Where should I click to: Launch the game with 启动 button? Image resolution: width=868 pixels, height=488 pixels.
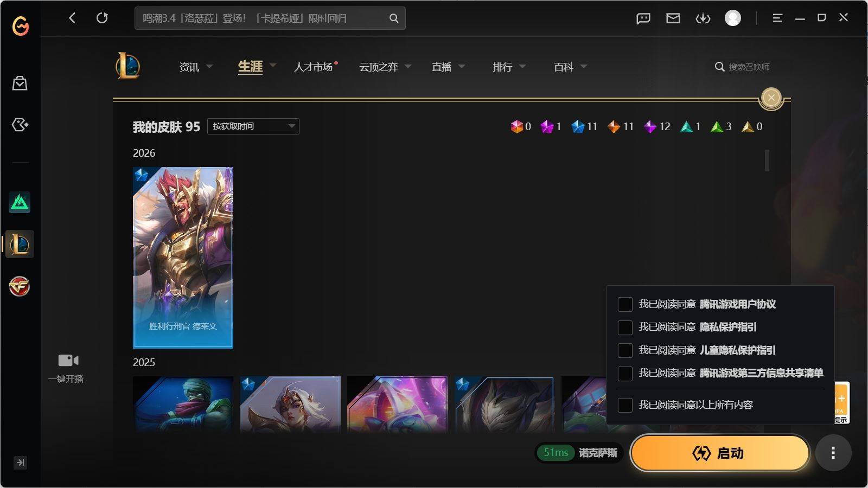[719, 453]
